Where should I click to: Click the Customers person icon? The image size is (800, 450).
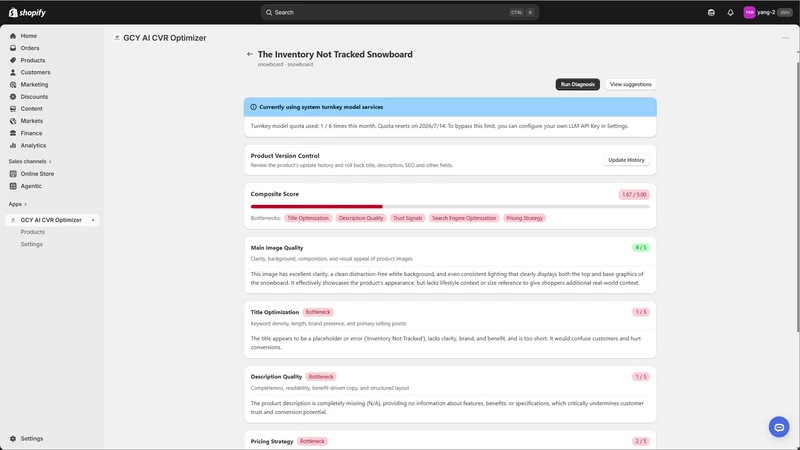(x=13, y=72)
